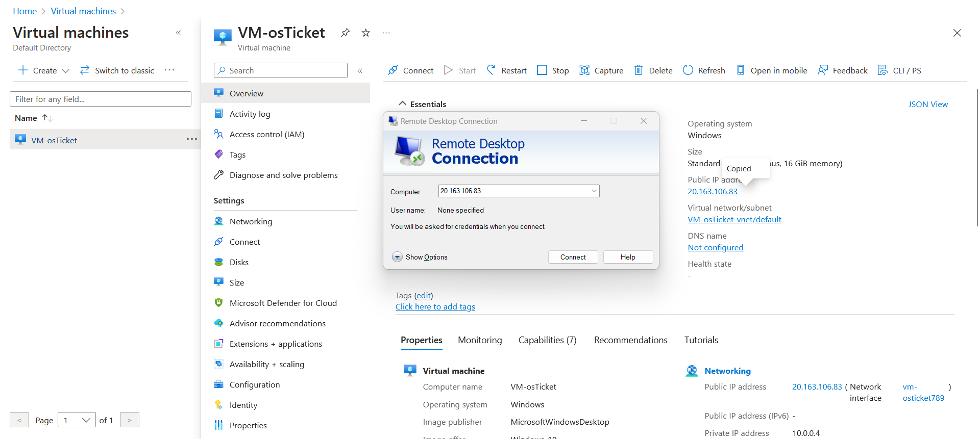The image size is (980, 439).
Task: Collapse the Essentials section
Action: point(403,104)
